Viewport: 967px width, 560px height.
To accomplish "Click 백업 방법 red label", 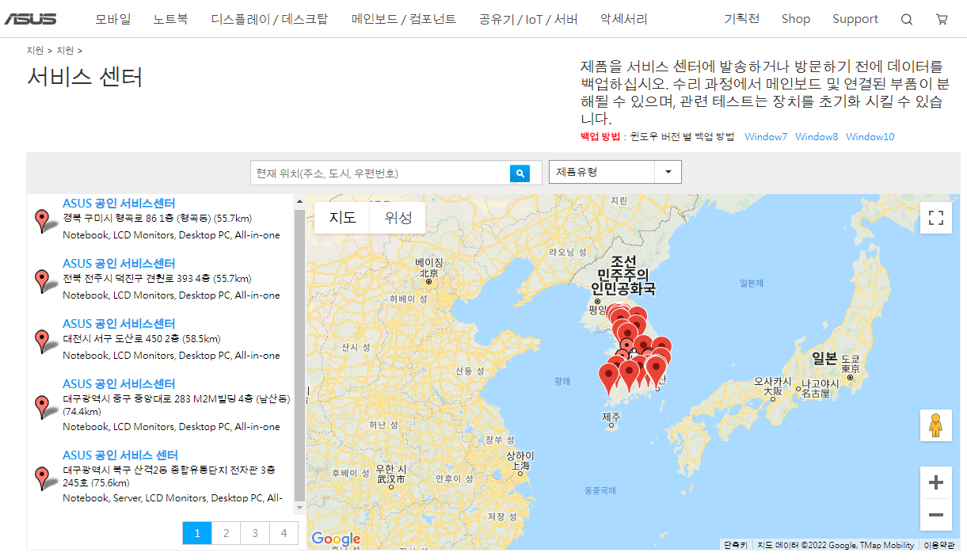I will tap(600, 137).
